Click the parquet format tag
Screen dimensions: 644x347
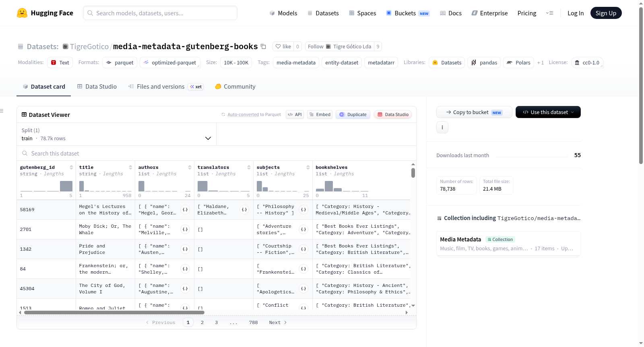click(x=120, y=62)
